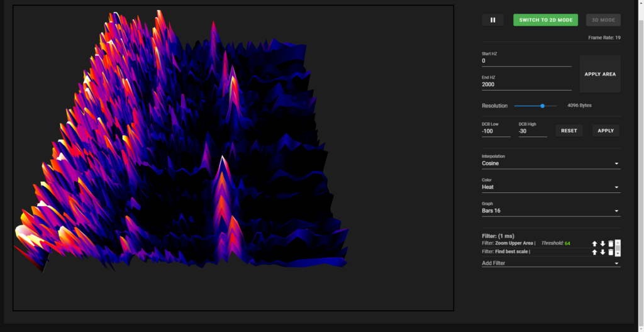The width and height of the screenshot is (644, 332).
Task: Click the 3D spectrum visualization canvas
Action: click(233, 158)
